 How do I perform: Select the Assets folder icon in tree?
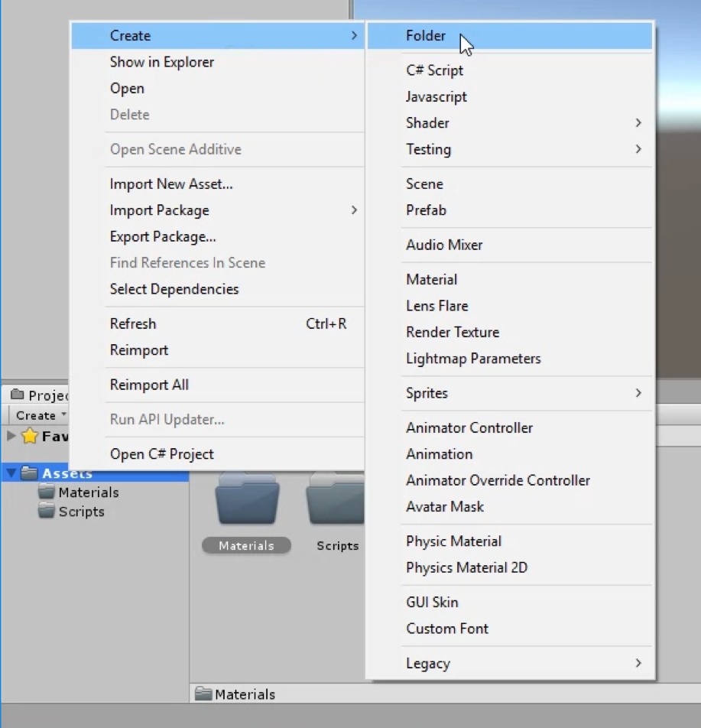(29, 473)
